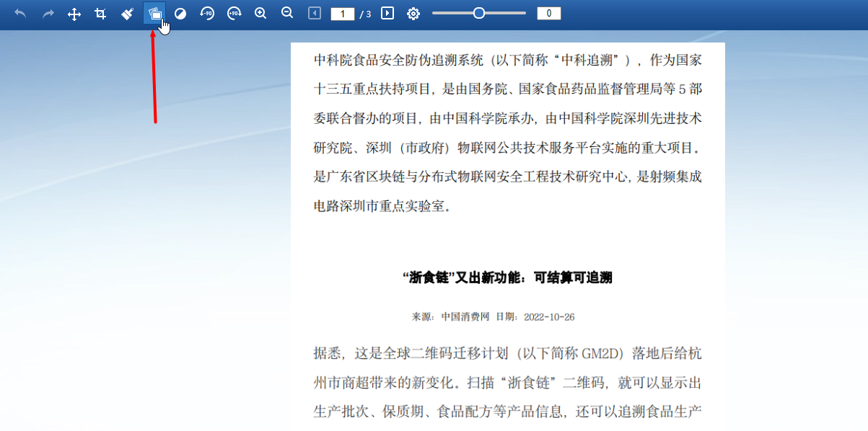Click the line starting "据悉，这是全球二维码迁移计划"

pyautogui.click(x=508, y=353)
